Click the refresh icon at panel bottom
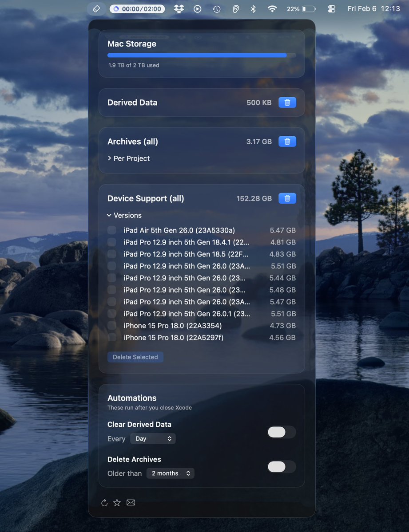 click(x=104, y=502)
